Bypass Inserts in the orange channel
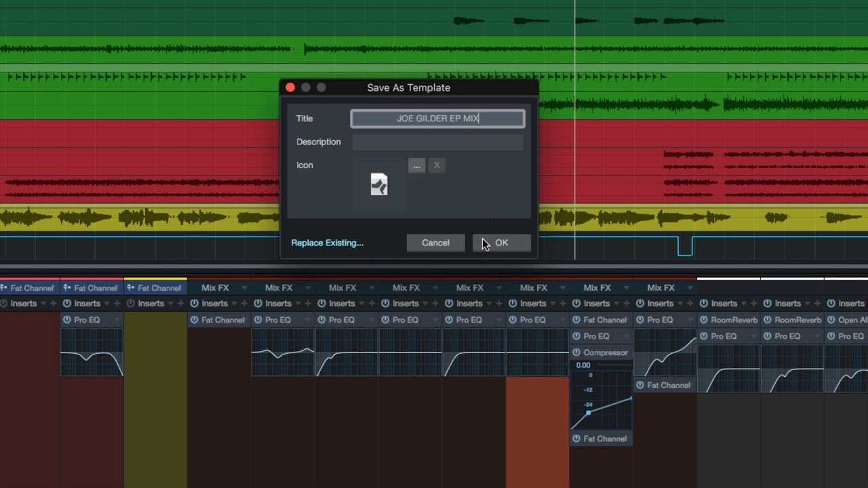Screen dimensions: 868x488 tap(513, 304)
